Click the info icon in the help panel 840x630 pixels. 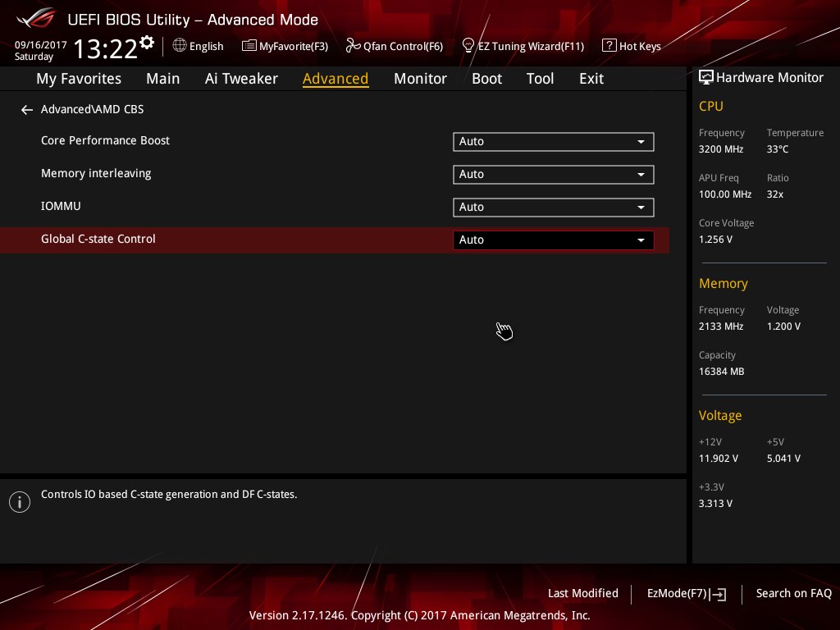pos(20,502)
